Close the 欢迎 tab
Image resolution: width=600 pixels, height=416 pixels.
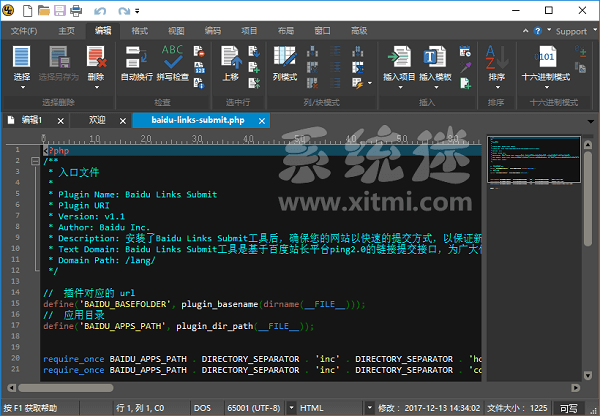tap(122, 121)
